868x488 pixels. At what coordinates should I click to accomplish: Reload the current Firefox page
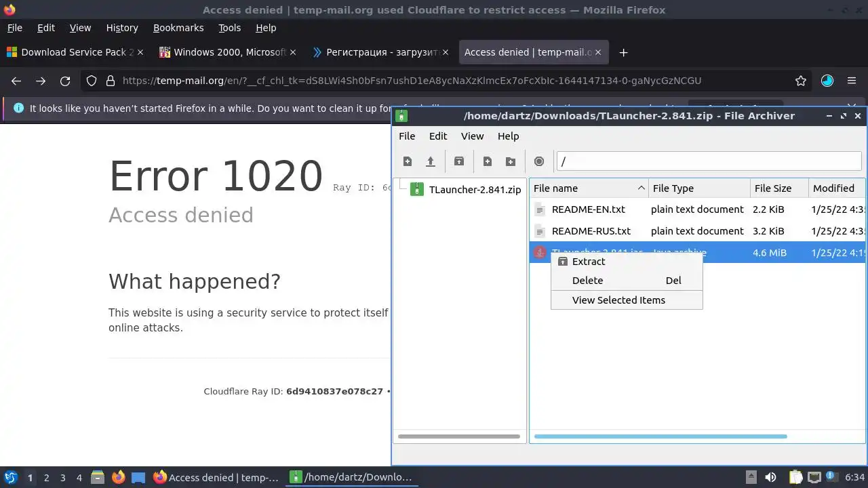65,81
